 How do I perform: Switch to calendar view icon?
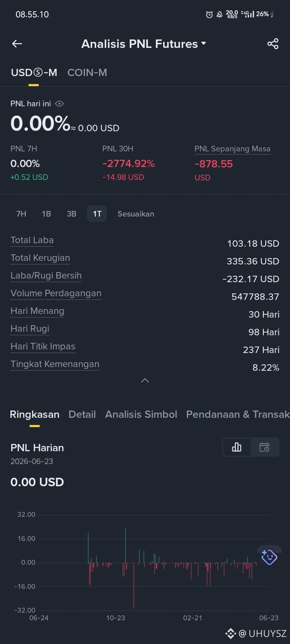pos(265,447)
